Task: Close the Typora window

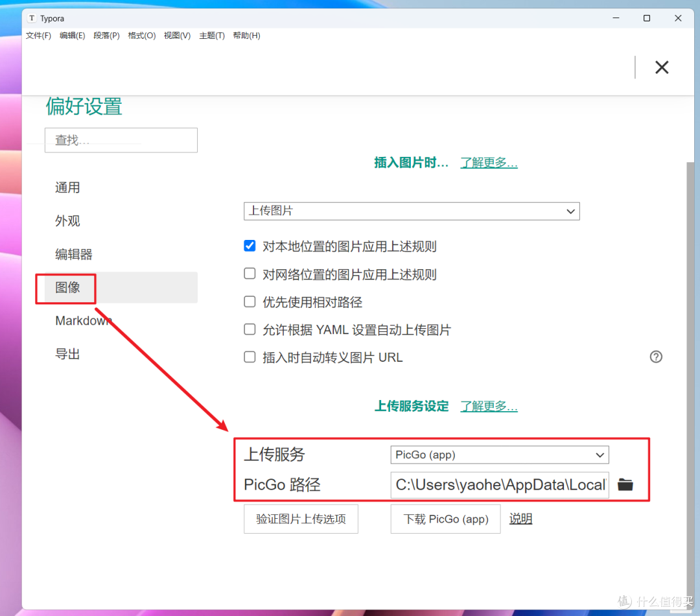Action: coord(678,18)
